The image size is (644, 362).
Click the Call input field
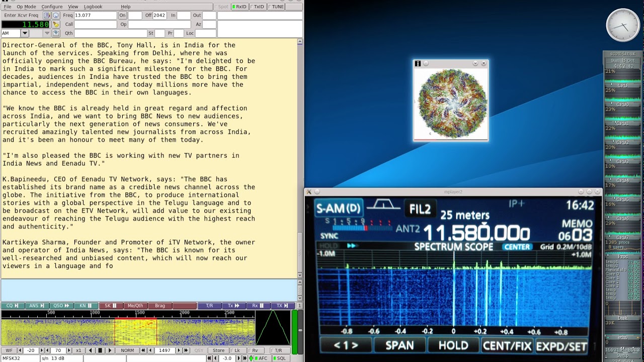point(96,24)
